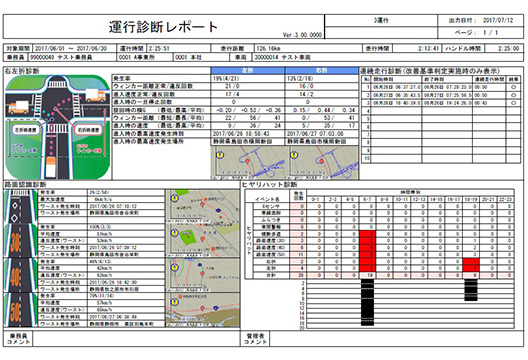Click the 0001 本社 cell

(x=188, y=58)
